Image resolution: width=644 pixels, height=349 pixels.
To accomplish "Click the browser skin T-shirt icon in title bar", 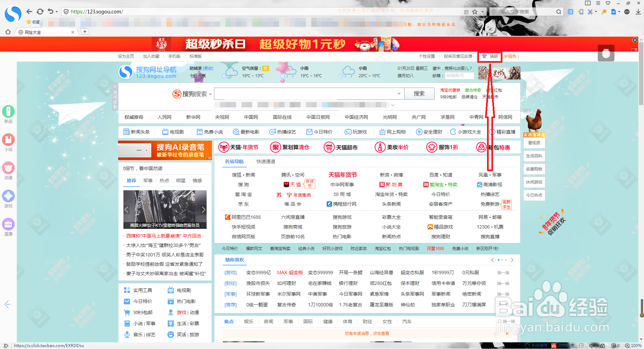I will coord(608,3).
